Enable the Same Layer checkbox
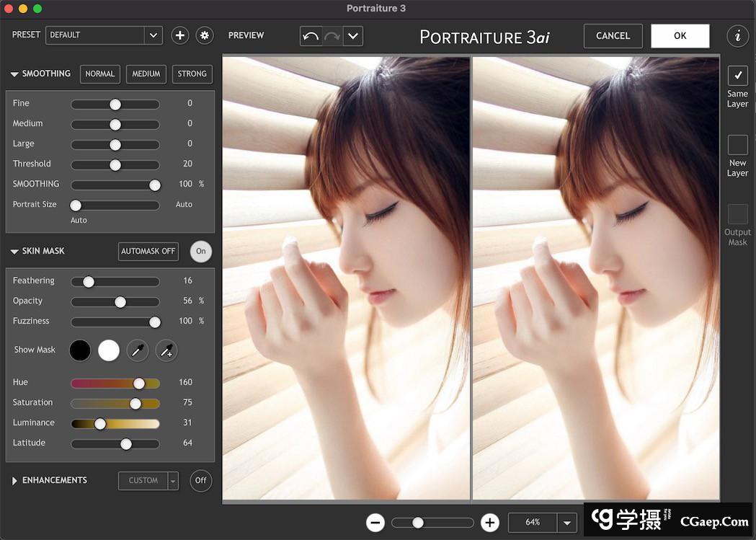Viewport: 756px width, 540px height. tap(737, 76)
